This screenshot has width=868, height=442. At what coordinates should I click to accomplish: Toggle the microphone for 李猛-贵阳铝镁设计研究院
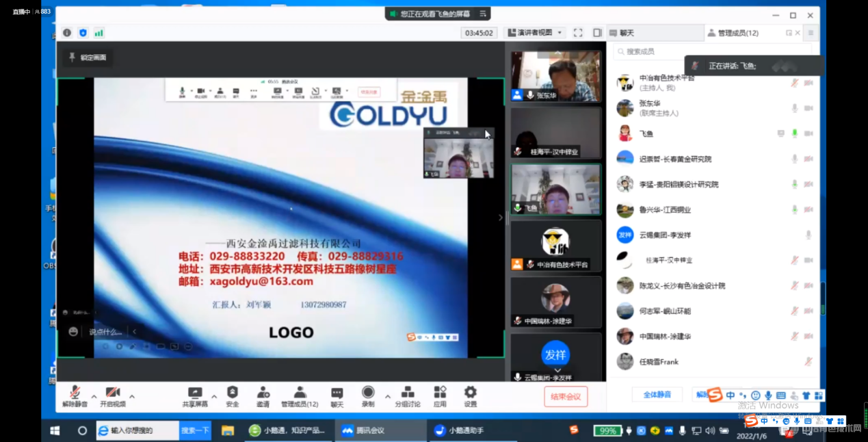click(x=794, y=184)
